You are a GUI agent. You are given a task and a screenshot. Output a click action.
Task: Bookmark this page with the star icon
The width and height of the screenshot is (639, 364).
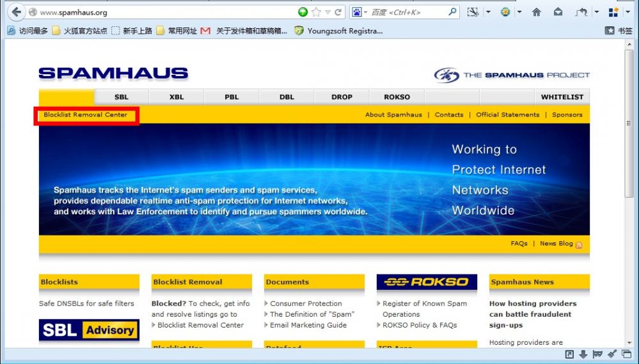click(316, 12)
